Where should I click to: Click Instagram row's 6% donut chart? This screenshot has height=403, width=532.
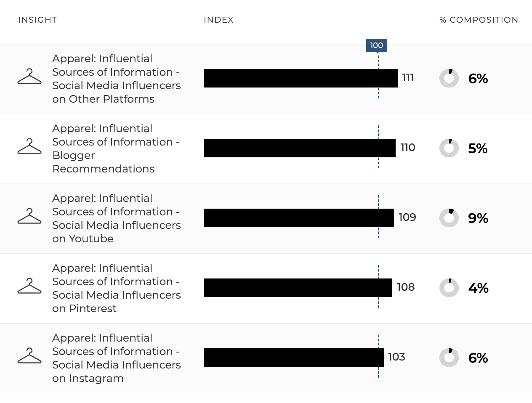point(449,358)
